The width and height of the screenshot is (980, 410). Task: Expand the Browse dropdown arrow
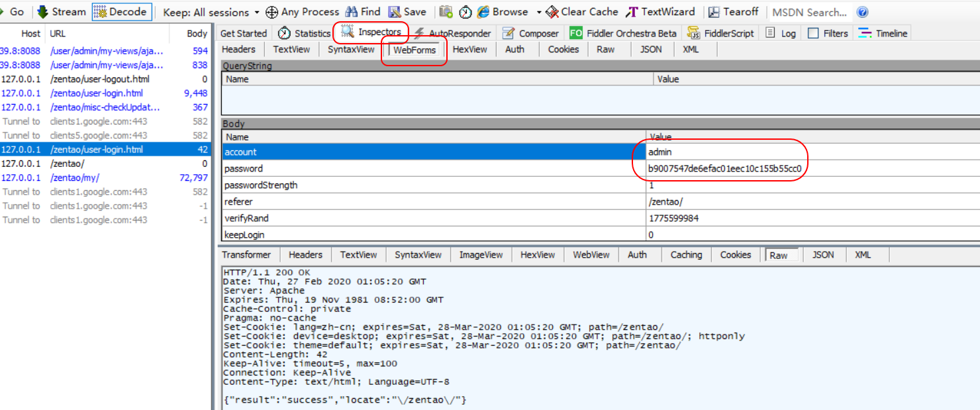[539, 13]
